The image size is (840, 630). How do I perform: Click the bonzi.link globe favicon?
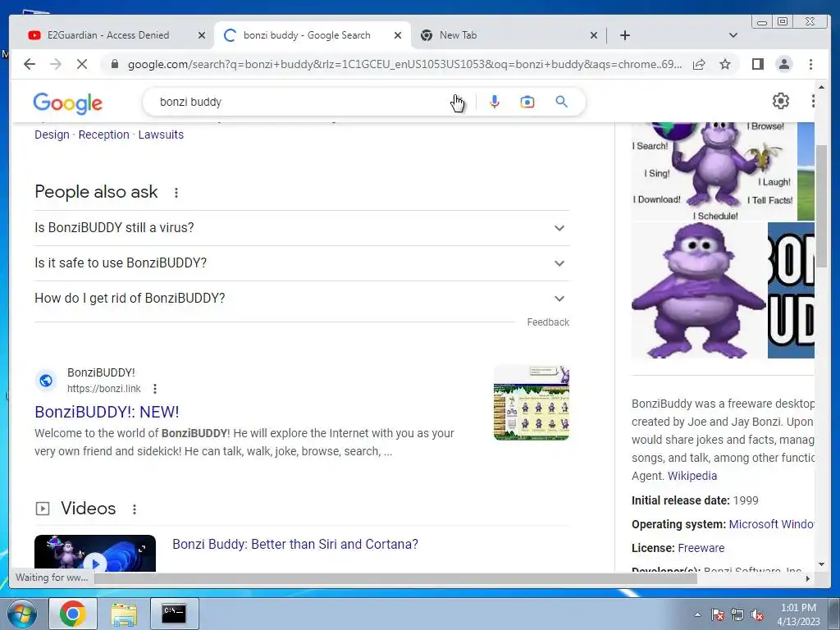tap(46, 381)
